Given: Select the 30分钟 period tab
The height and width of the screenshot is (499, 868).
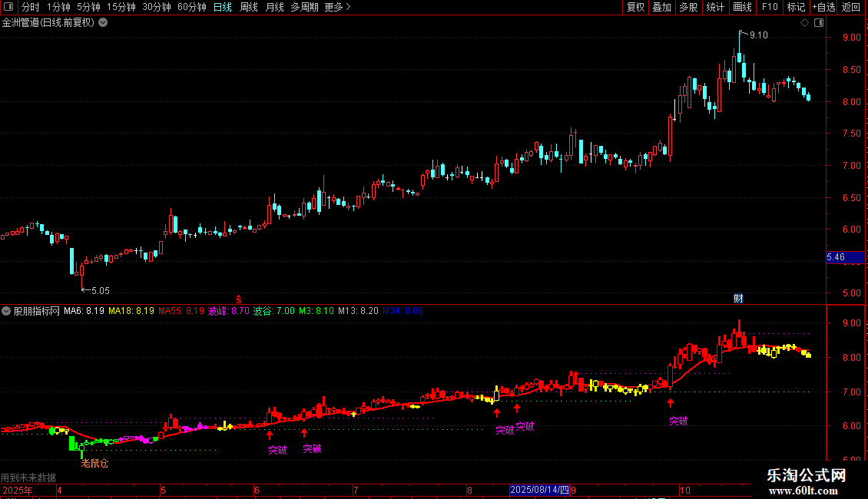Looking at the screenshot, I should coord(157,7).
